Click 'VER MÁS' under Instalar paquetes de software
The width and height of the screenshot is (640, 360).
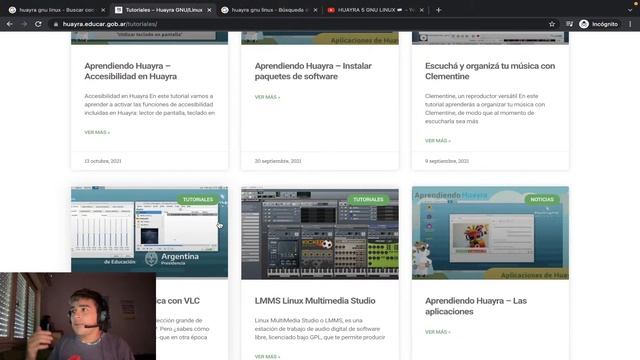click(x=267, y=97)
